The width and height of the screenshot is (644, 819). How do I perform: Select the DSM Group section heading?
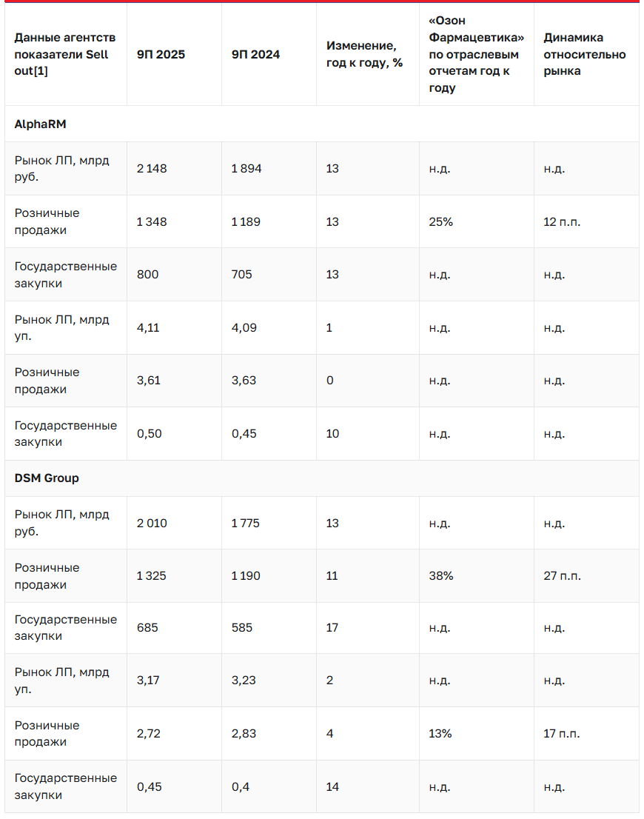[x=47, y=478]
